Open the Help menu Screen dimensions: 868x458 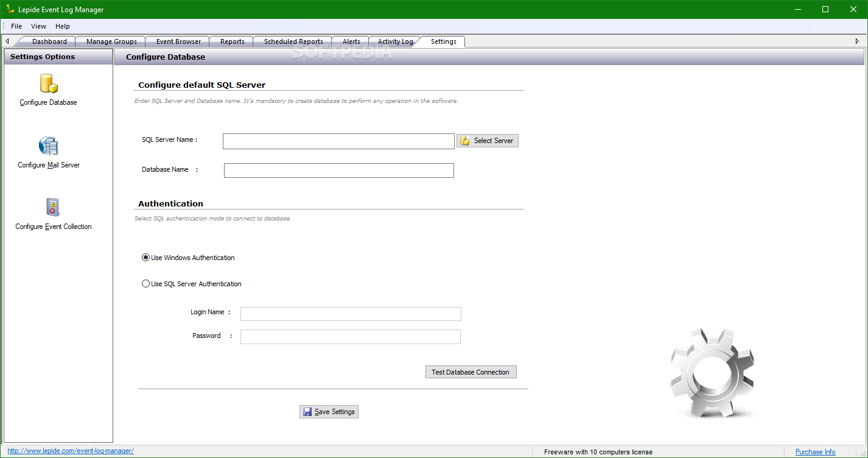[x=63, y=26]
